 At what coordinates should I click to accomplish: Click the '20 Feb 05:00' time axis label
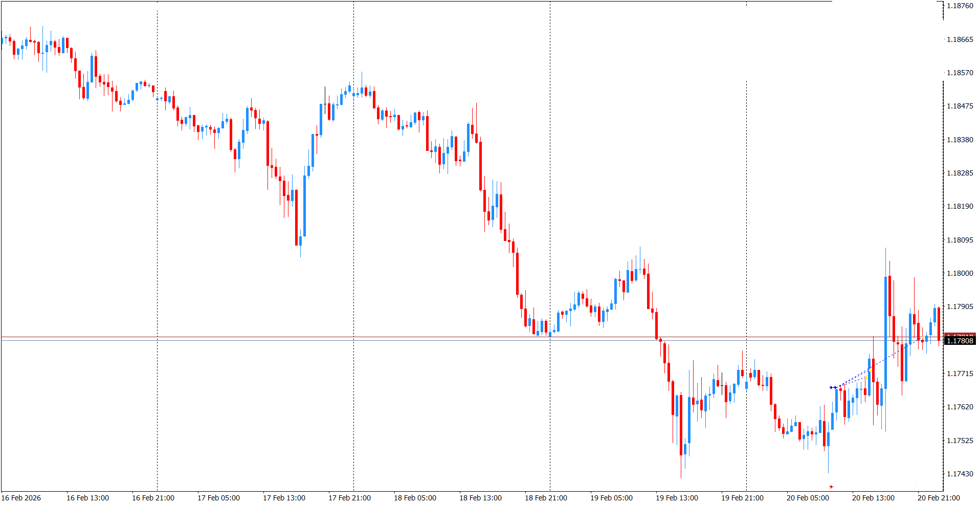808,498
